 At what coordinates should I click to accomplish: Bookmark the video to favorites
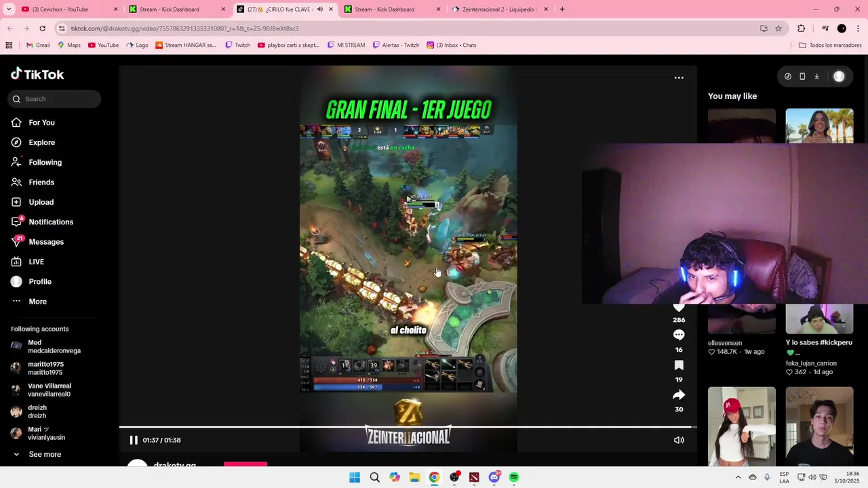pyautogui.click(x=679, y=365)
